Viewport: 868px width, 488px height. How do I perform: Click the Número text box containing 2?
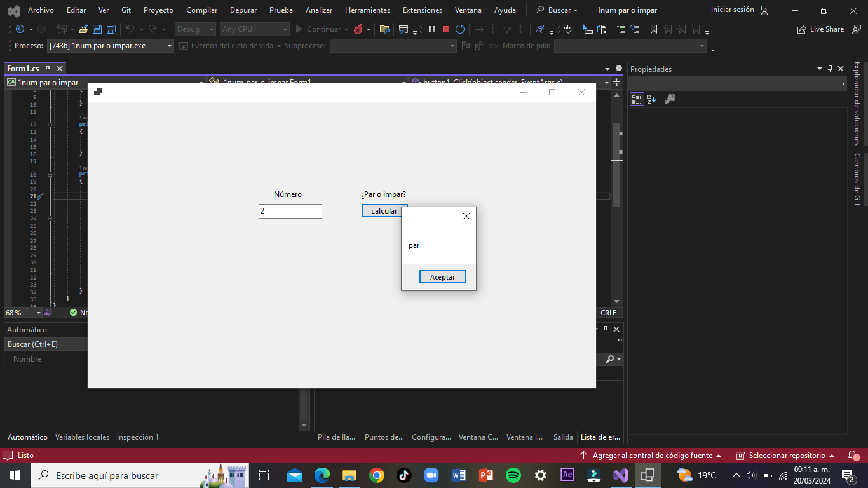coord(290,211)
